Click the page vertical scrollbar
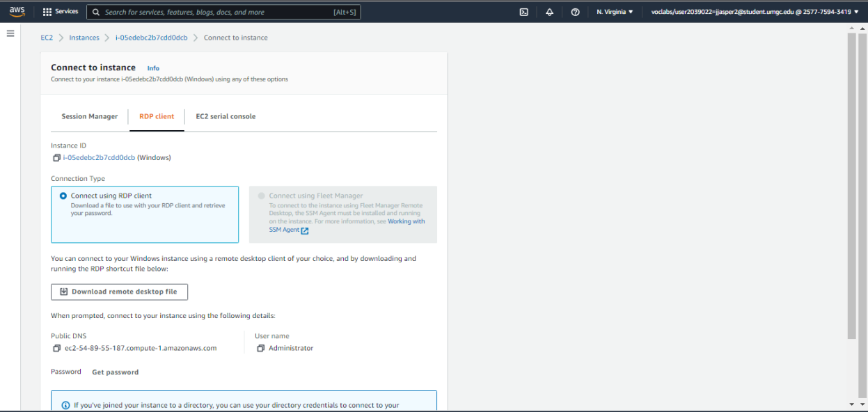Image resolution: width=868 pixels, height=412 pixels. point(852,209)
